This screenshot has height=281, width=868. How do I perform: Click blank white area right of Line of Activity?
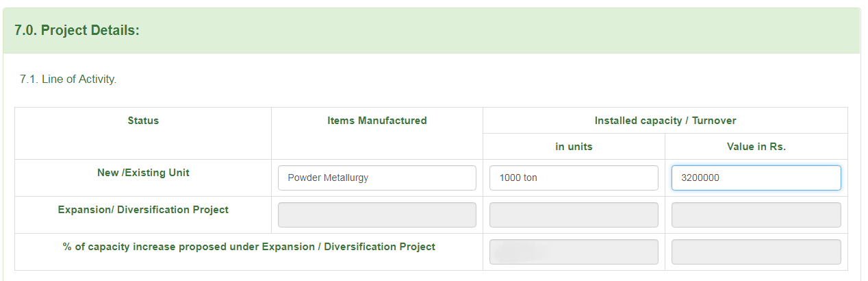pos(479,80)
